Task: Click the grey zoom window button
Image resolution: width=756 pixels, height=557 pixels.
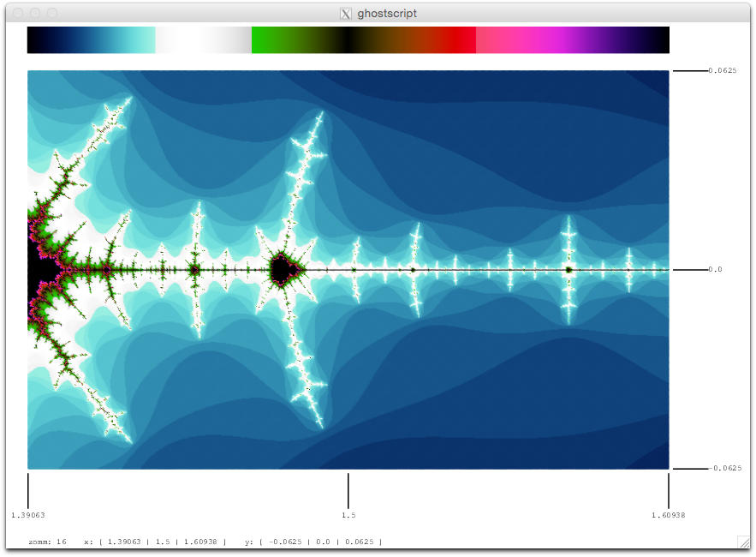Action: point(52,13)
